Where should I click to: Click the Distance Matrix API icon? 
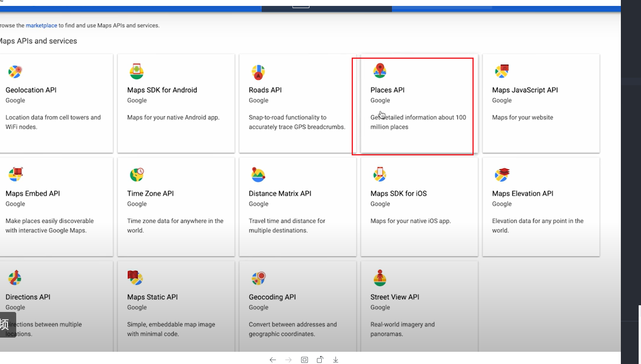coord(258,174)
